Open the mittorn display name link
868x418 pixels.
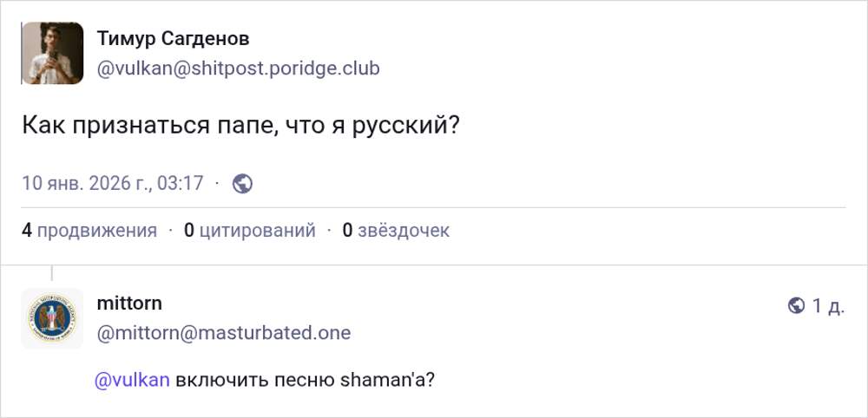(129, 304)
